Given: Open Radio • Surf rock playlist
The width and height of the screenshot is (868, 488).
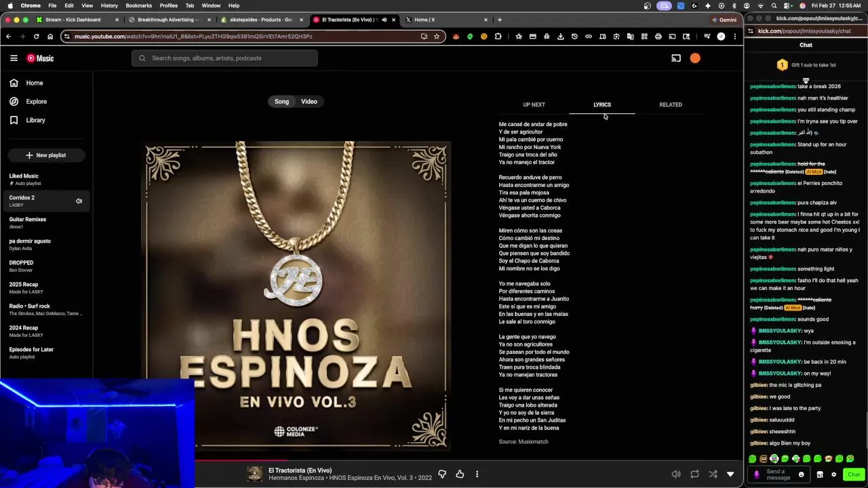Looking at the screenshot, I should [x=45, y=310].
